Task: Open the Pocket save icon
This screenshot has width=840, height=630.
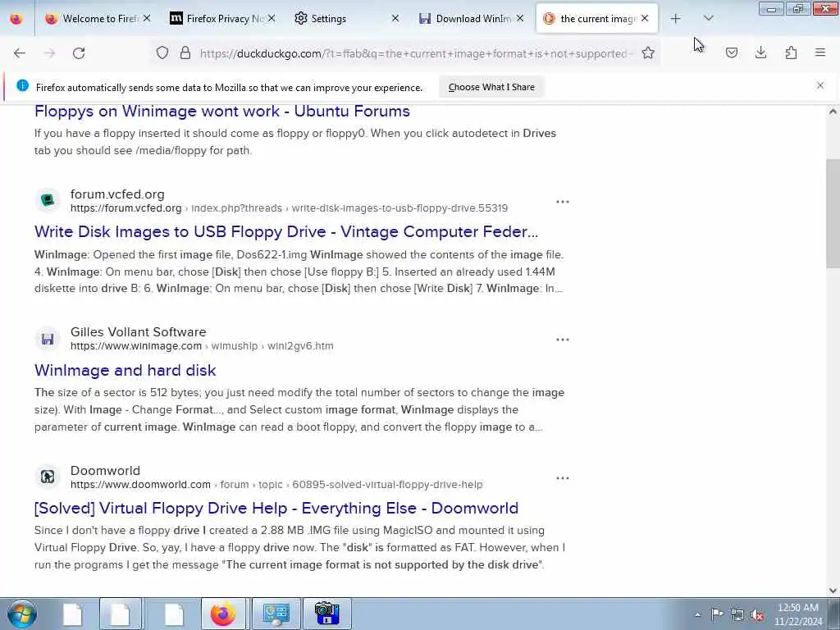Action: click(732, 52)
